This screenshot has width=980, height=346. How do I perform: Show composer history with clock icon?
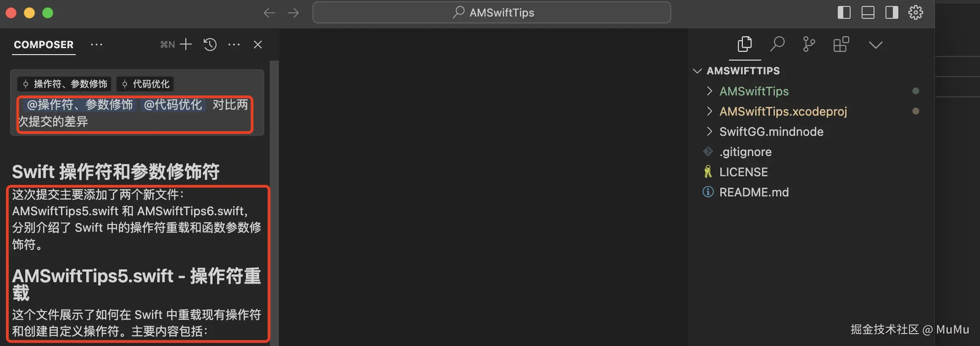click(210, 45)
